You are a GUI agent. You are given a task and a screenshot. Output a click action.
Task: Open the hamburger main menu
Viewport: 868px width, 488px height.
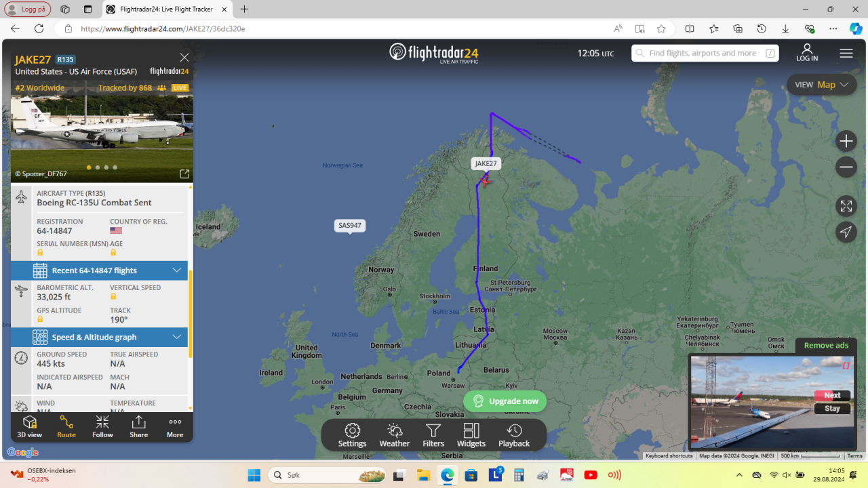[x=846, y=53]
